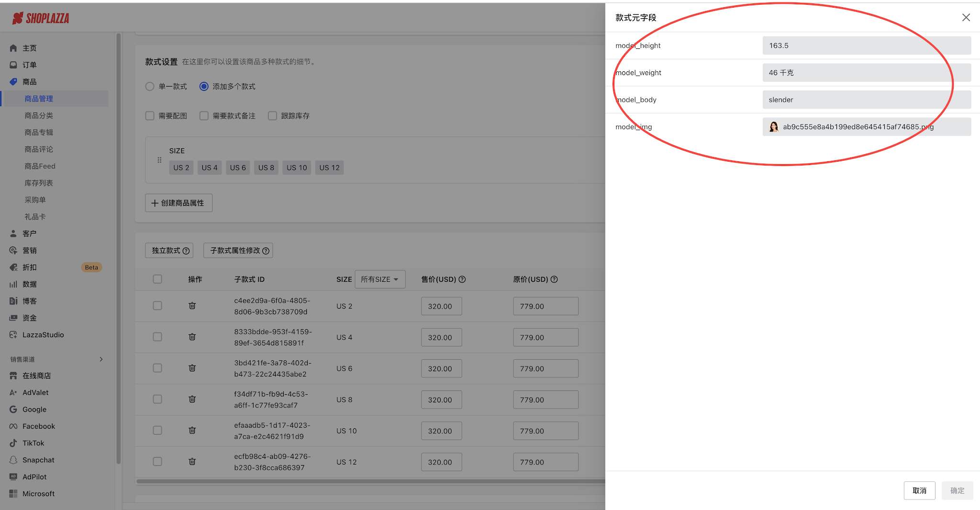Click the help icon next to 原价(USD)
Viewport: 980px width, 510px height.
(554, 279)
